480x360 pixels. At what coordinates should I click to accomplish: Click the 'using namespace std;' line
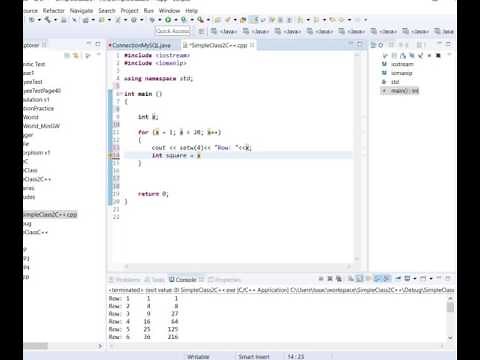coord(158,79)
